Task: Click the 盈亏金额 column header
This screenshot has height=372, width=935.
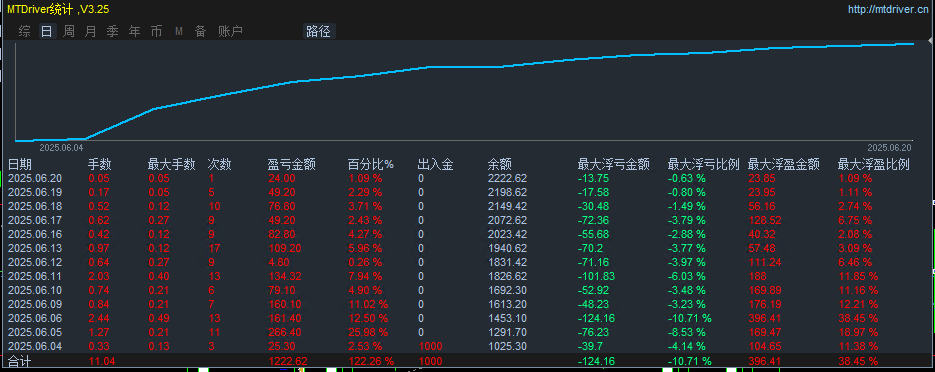Action: pyautogui.click(x=292, y=165)
